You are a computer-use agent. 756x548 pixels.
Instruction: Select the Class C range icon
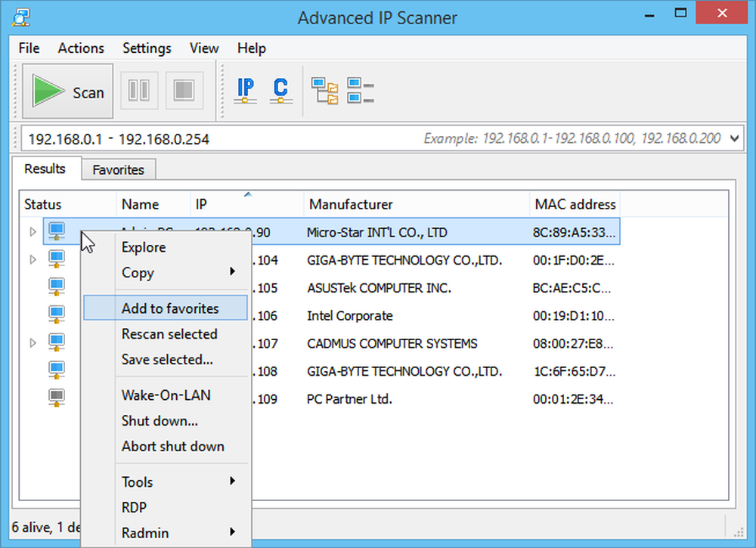click(x=280, y=90)
